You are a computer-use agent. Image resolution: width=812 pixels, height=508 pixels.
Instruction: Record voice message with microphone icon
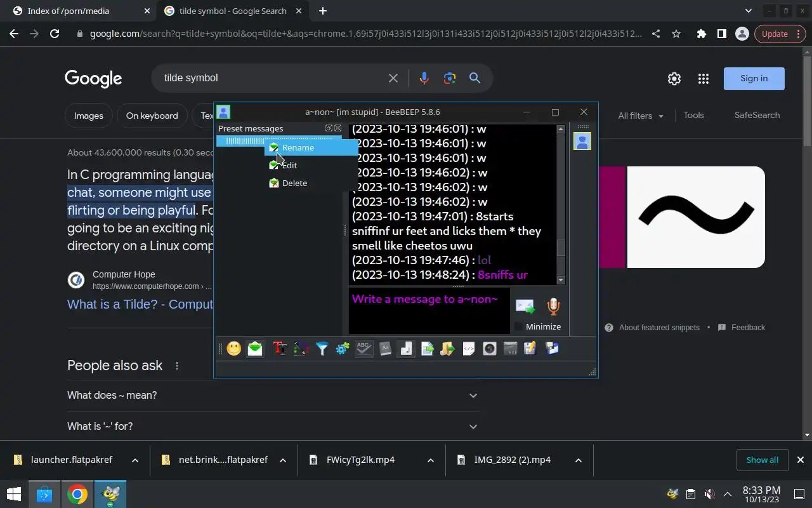554,307
